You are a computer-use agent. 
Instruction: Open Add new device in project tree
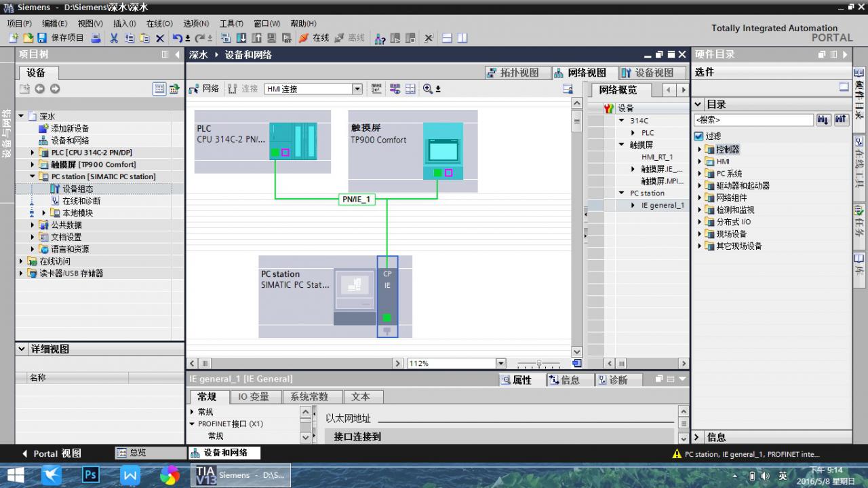click(63, 128)
